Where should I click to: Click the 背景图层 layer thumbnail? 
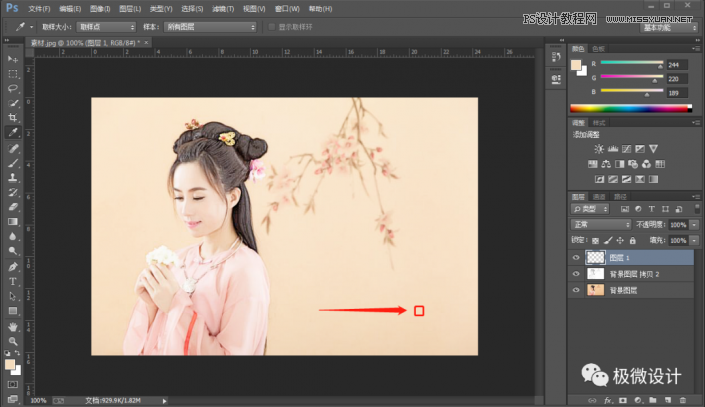pos(596,290)
